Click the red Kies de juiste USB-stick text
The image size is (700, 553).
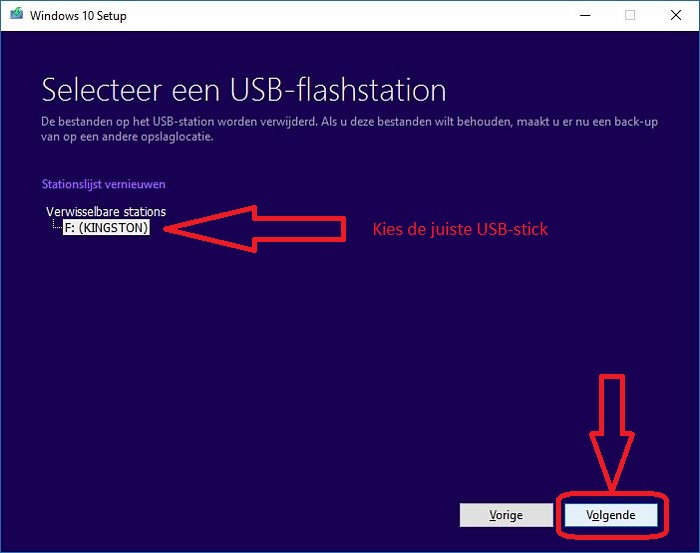pyautogui.click(x=460, y=229)
